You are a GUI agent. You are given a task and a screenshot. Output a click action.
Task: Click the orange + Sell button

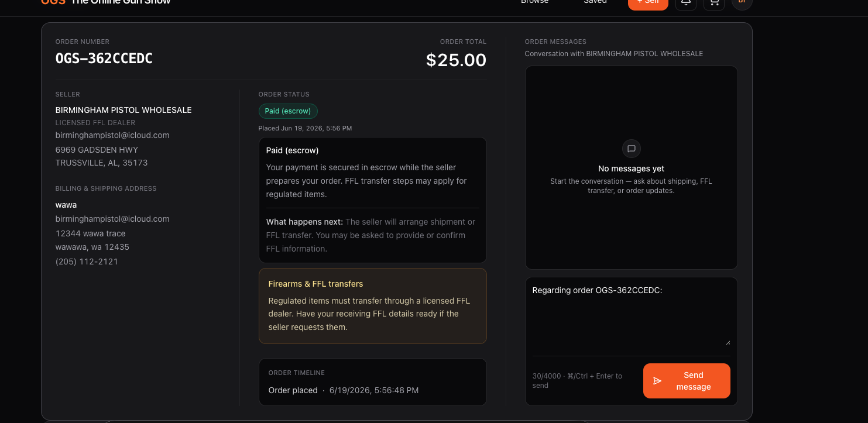(x=648, y=2)
